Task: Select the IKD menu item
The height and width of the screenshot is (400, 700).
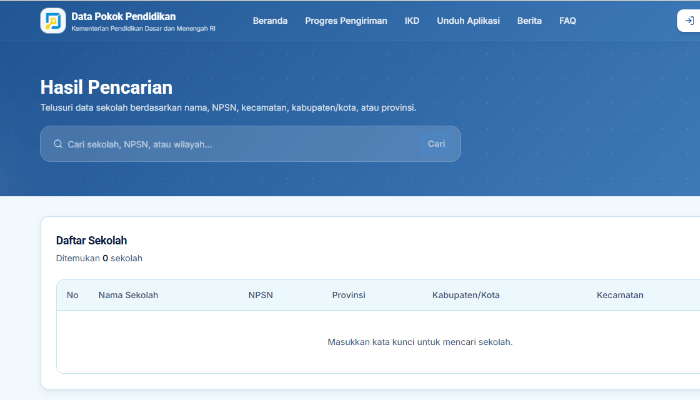Action: point(412,21)
